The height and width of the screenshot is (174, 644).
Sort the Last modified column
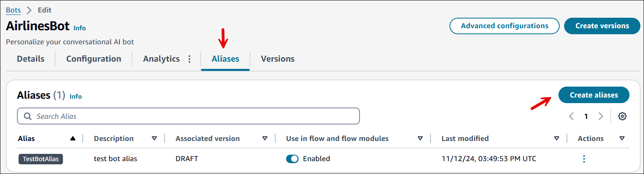pyautogui.click(x=556, y=139)
